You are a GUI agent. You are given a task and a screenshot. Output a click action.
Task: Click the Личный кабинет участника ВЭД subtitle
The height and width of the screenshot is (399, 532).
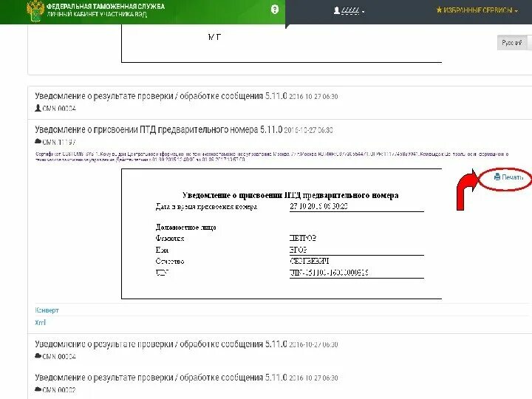97,15
